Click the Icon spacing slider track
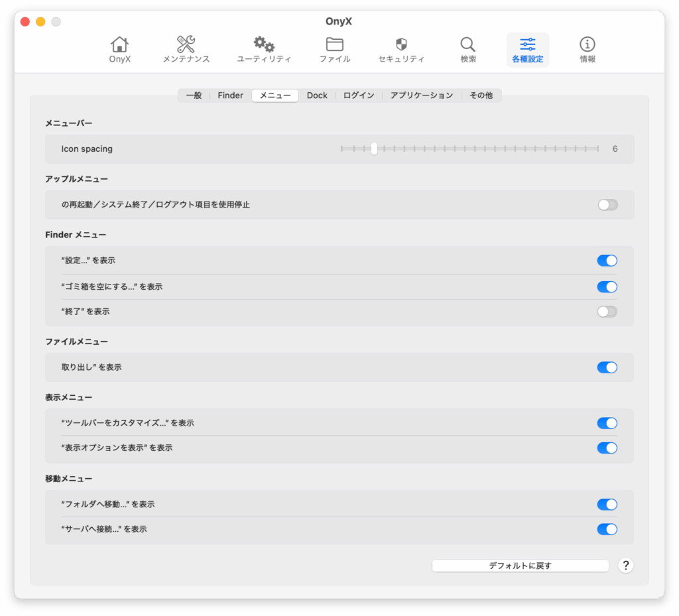Viewport: 679px width, 616px height. (x=469, y=149)
